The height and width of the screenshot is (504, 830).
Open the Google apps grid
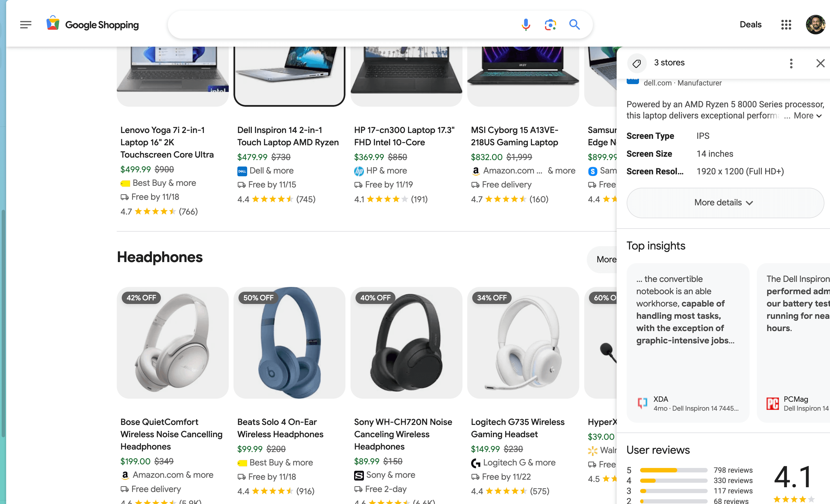tap(786, 25)
